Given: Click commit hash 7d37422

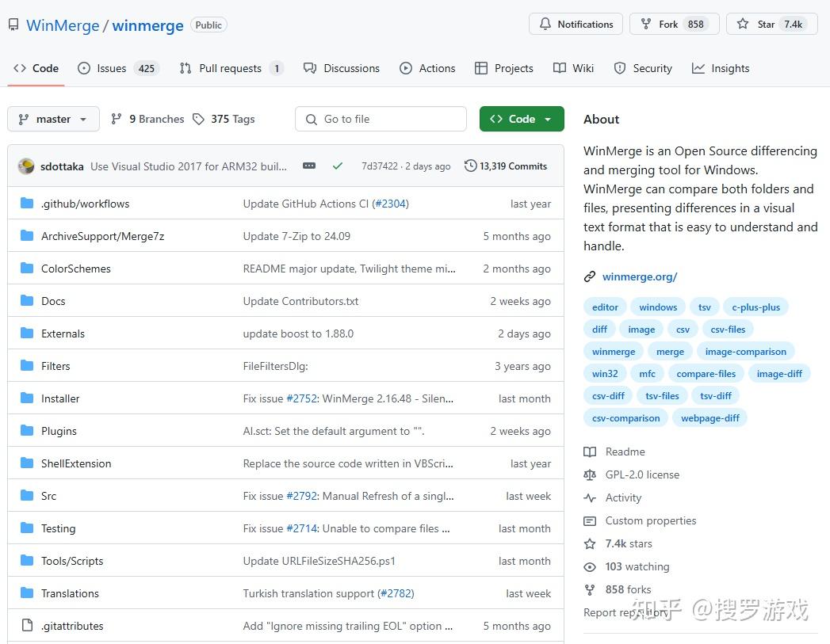Looking at the screenshot, I should coord(379,166).
